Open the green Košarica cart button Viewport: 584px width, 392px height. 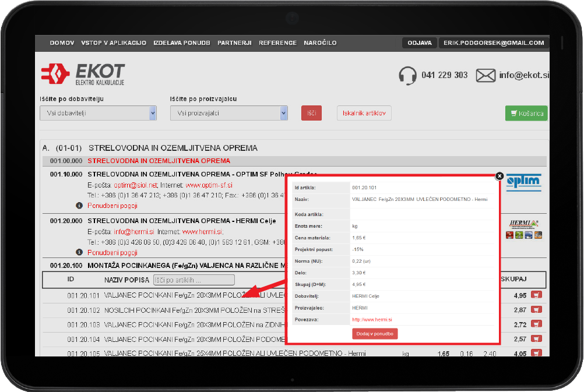pyautogui.click(x=526, y=113)
